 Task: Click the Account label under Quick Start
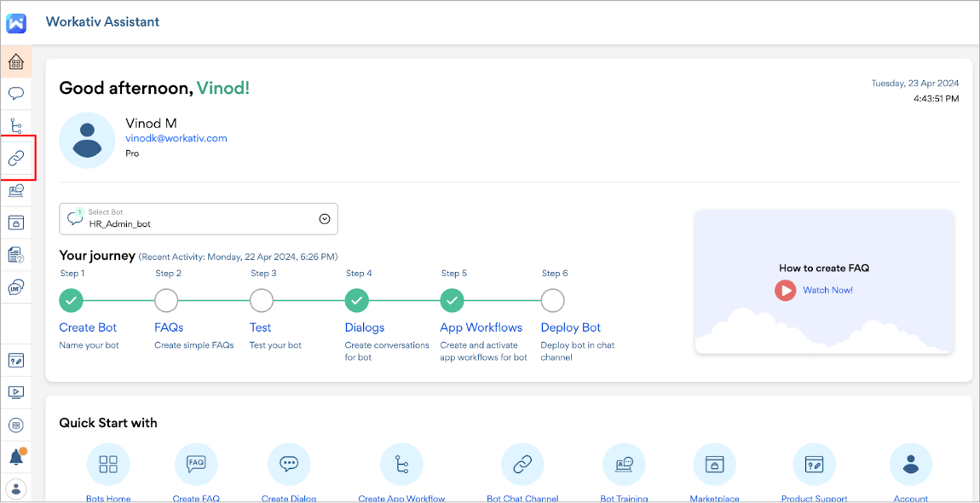(x=911, y=499)
